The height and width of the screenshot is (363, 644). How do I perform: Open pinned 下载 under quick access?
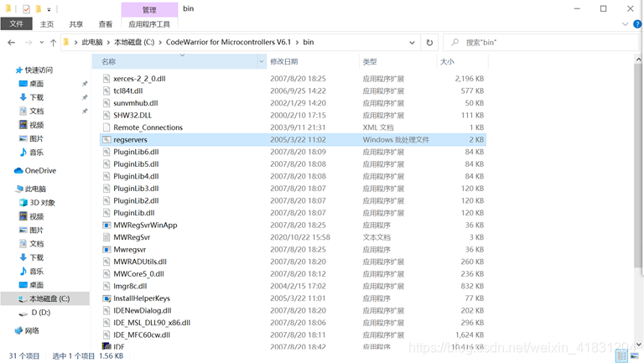(36, 97)
